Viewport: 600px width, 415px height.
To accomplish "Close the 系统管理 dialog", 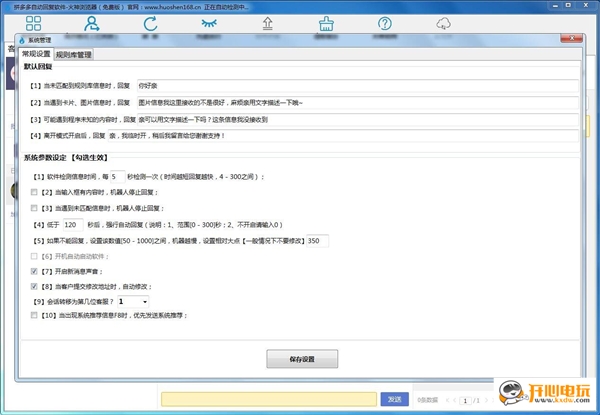I will (x=571, y=38).
